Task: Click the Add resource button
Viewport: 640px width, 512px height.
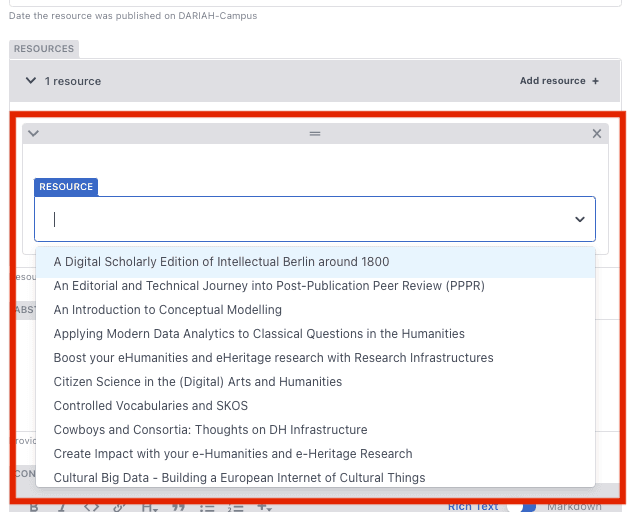Action: [559, 81]
